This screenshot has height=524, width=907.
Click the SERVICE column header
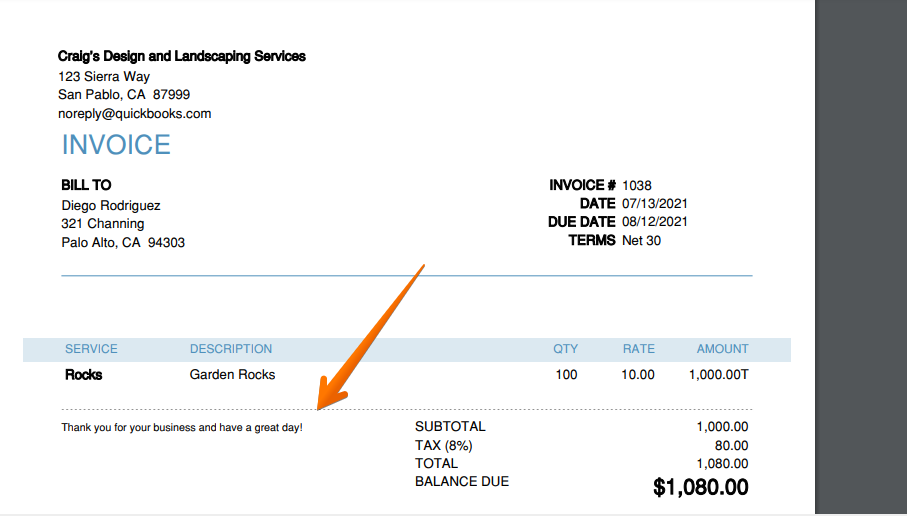tap(91, 349)
